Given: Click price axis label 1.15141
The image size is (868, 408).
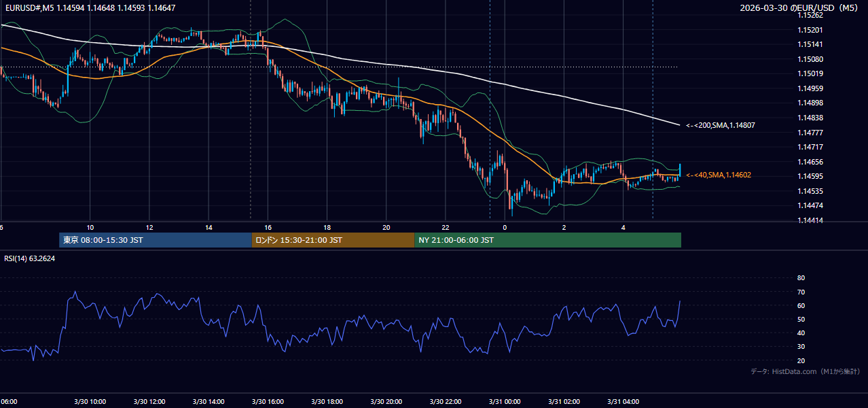Looking at the screenshot, I should pos(810,44).
